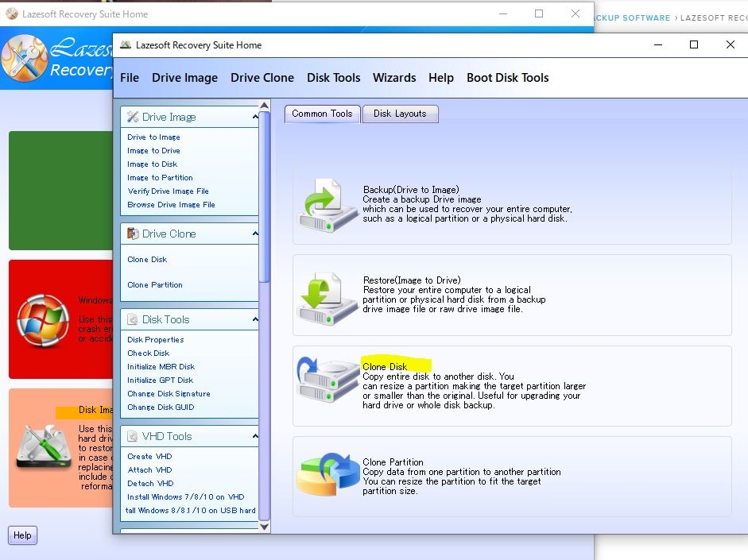The height and width of the screenshot is (560, 748).
Task: Open Disk Properties from sidebar
Action: 156,340
